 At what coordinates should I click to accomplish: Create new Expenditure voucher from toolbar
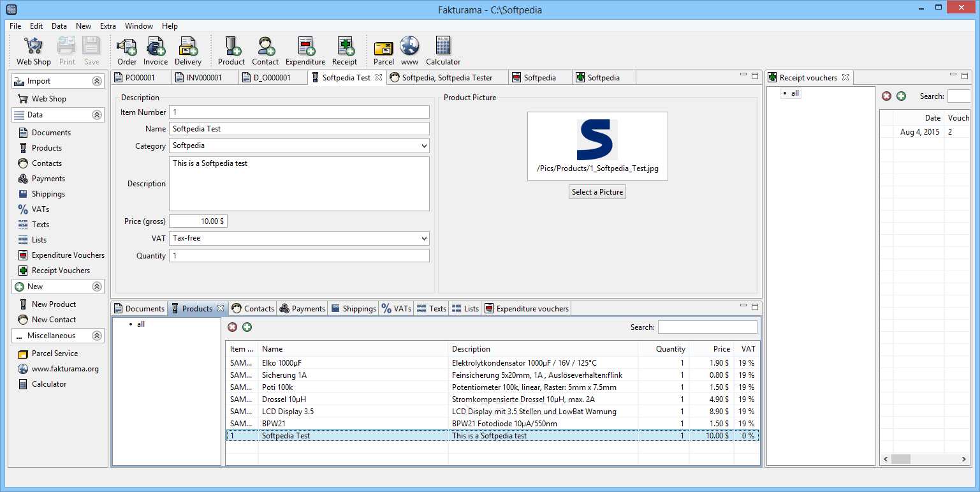click(x=305, y=51)
